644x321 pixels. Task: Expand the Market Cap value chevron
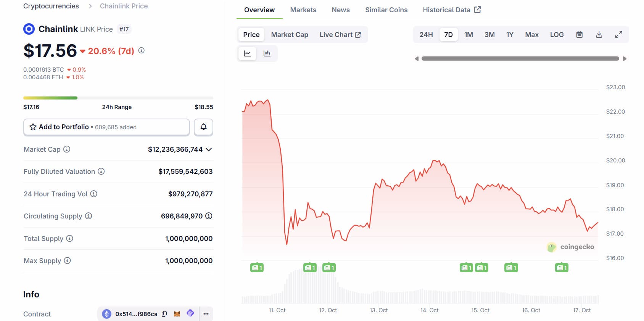click(209, 149)
